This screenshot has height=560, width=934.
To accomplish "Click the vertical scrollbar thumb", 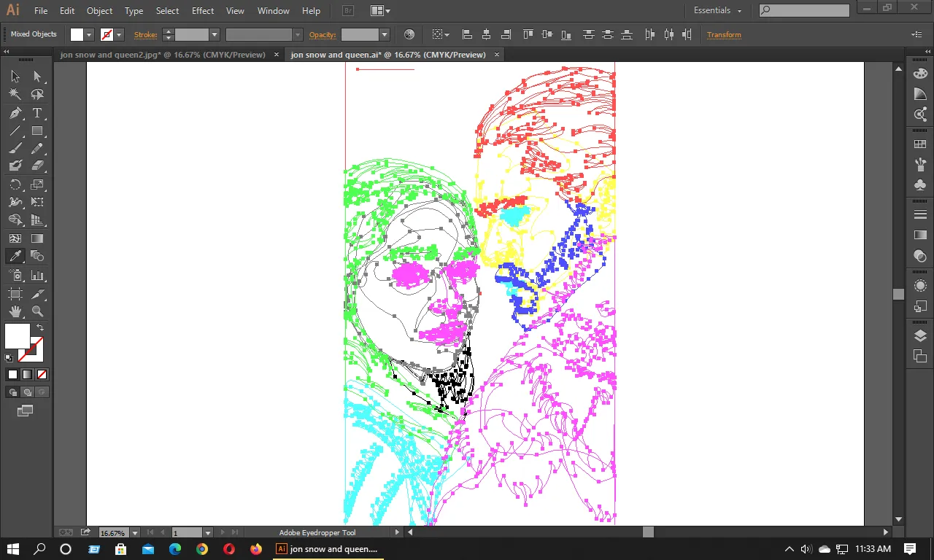I will [x=898, y=295].
